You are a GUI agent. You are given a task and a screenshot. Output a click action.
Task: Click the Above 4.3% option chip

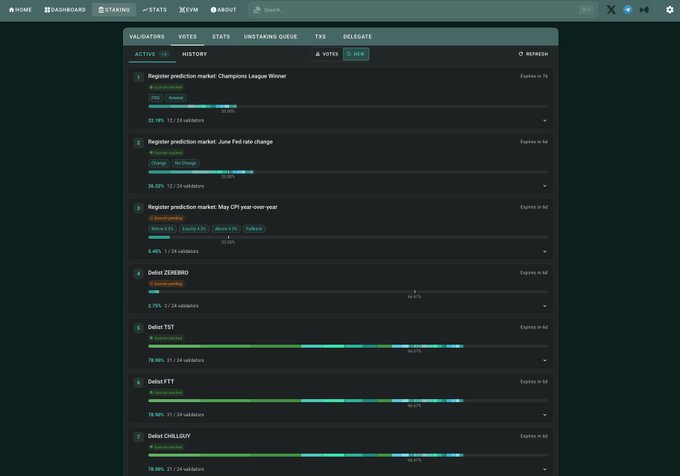(226, 229)
